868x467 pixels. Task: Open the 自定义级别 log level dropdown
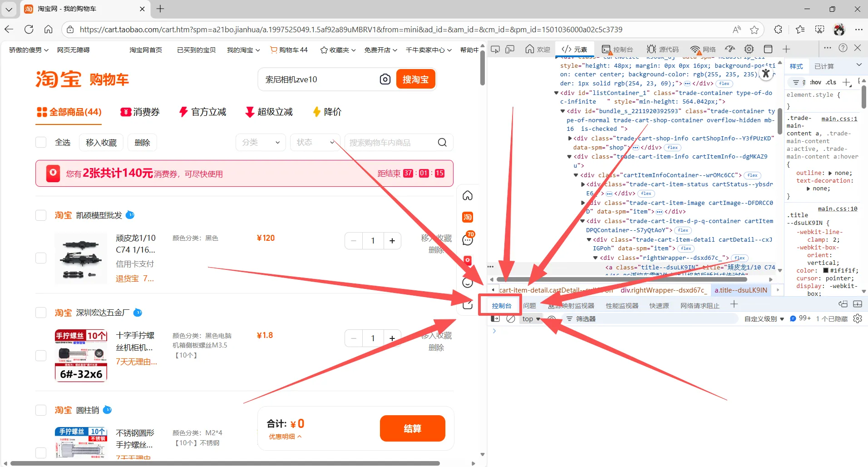click(764, 319)
